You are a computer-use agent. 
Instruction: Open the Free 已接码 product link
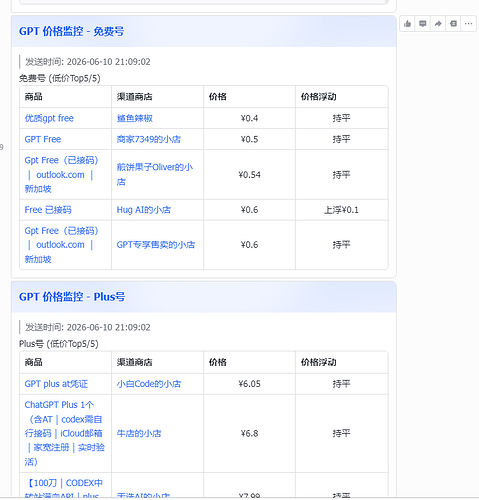[x=48, y=210]
